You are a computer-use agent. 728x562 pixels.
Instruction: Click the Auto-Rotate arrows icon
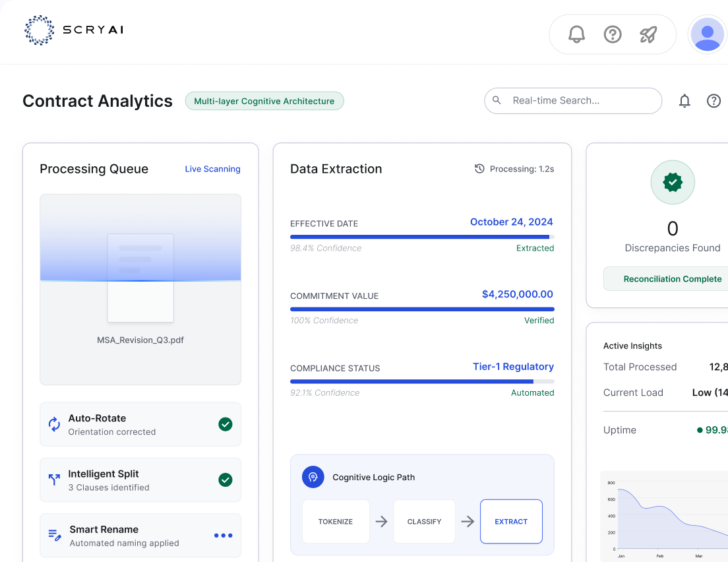point(54,424)
